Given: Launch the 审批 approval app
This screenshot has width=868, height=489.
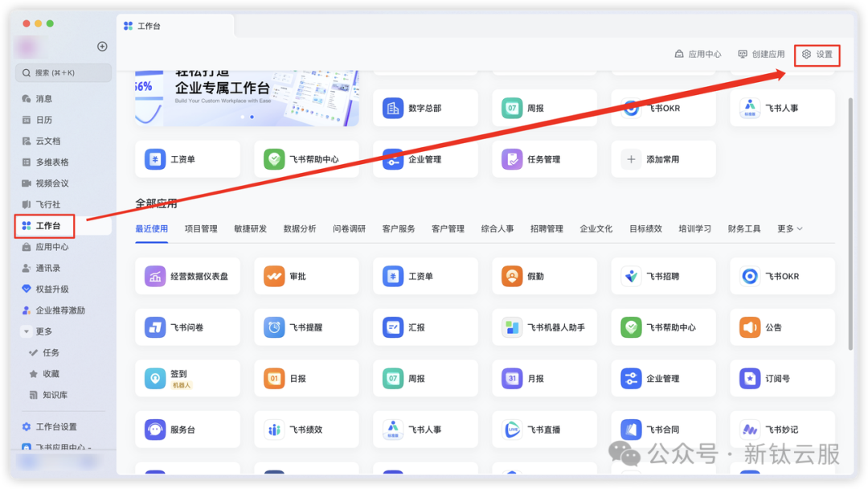Looking at the screenshot, I should point(307,277).
